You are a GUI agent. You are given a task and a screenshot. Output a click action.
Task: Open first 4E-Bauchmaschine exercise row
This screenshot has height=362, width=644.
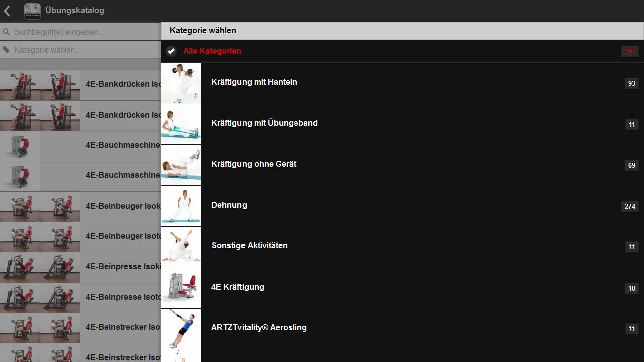click(80, 146)
